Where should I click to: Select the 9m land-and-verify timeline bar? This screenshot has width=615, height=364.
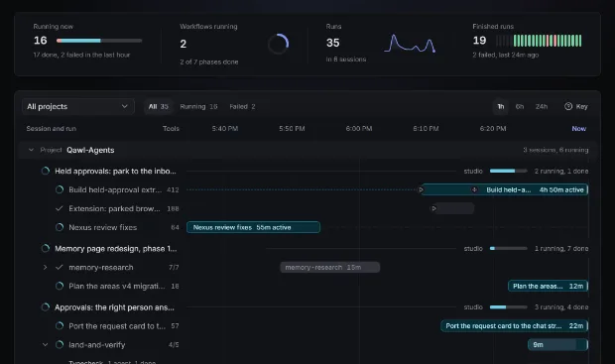tap(557, 345)
